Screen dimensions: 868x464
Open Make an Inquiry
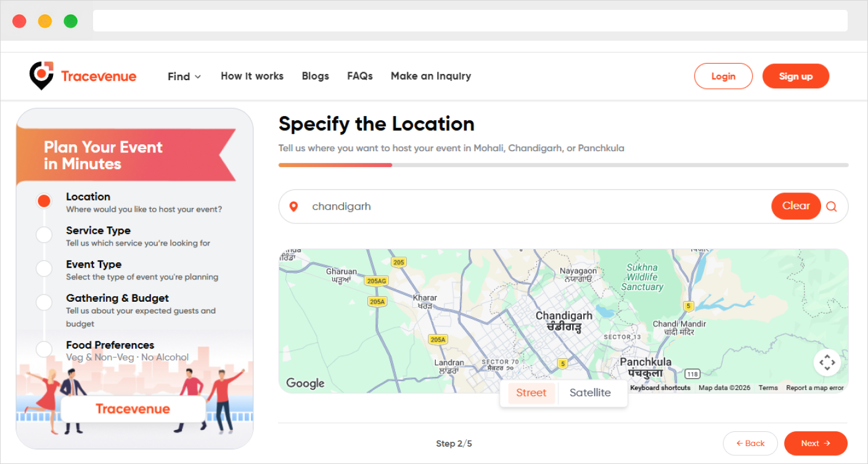[431, 76]
